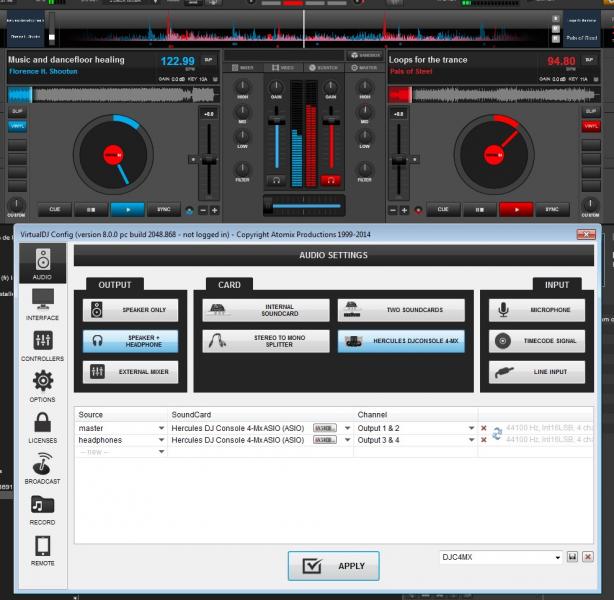Switch to Video panel tab
Screen dimensions: 614x600
click(283, 68)
